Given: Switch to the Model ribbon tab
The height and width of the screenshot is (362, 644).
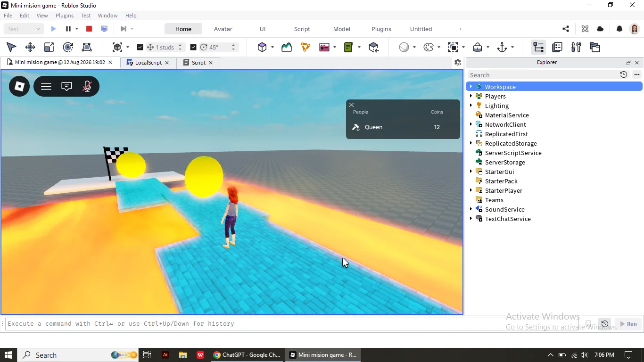Looking at the screenshot, I should click(342, 29).
